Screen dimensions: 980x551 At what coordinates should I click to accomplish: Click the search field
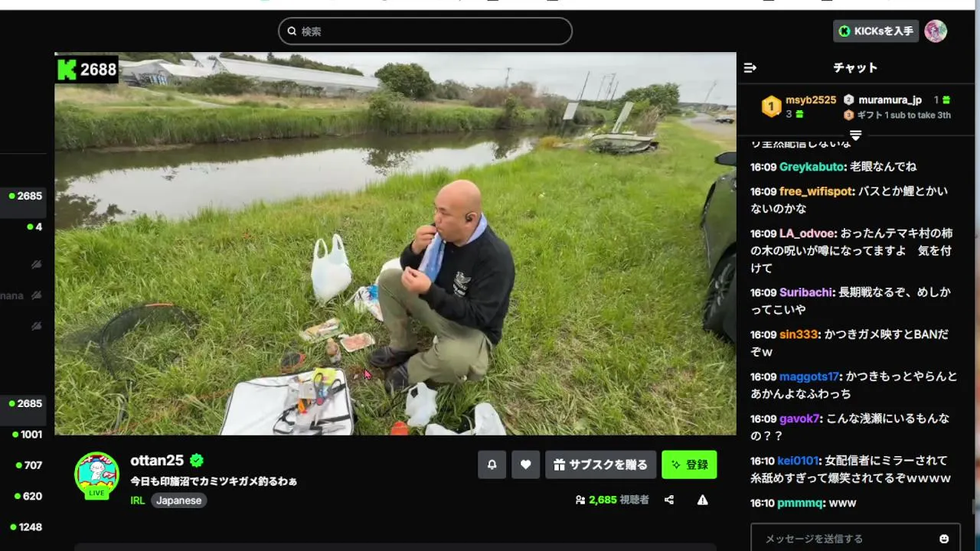coord(425,31)
